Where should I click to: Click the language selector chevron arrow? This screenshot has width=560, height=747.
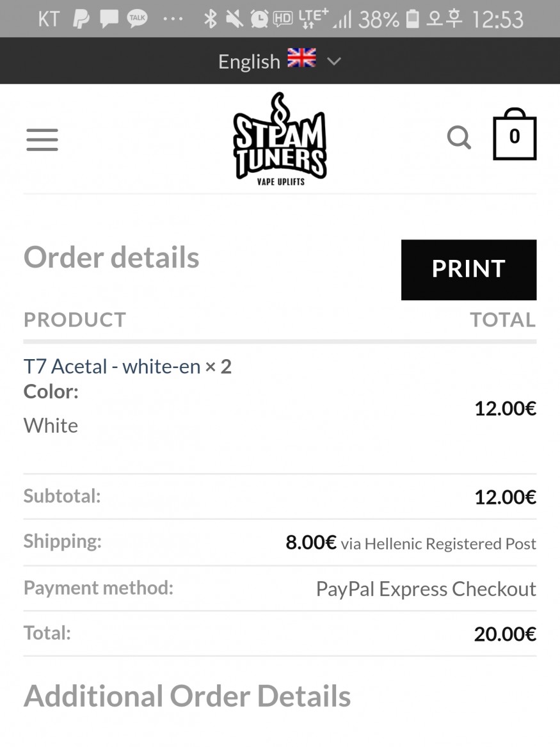pos(334,61)
